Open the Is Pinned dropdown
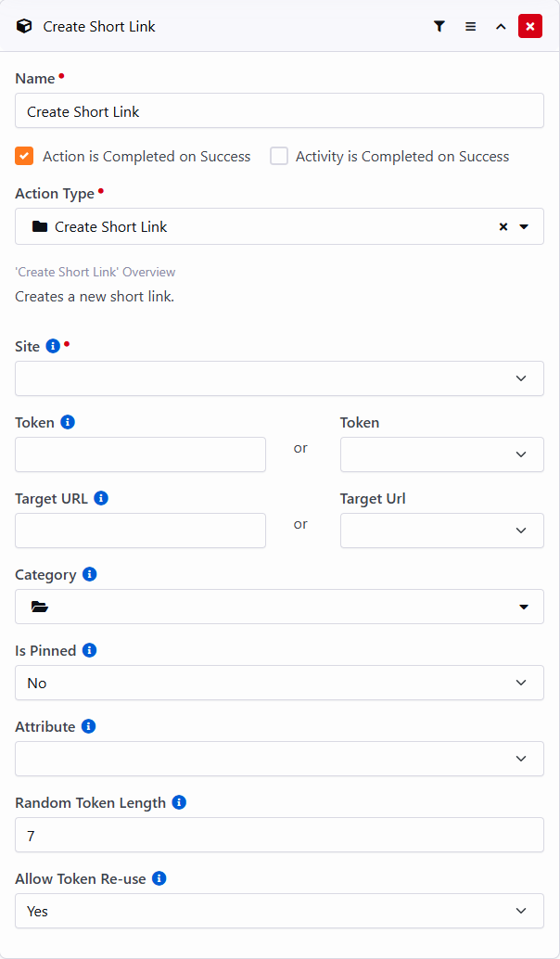Screen dimensions: 560x959 click(279, 683)
